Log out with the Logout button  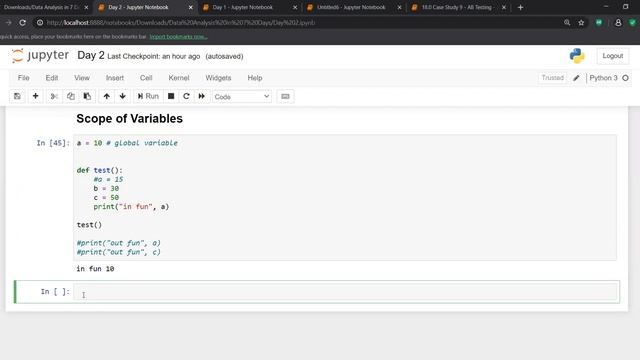point(613,56)
